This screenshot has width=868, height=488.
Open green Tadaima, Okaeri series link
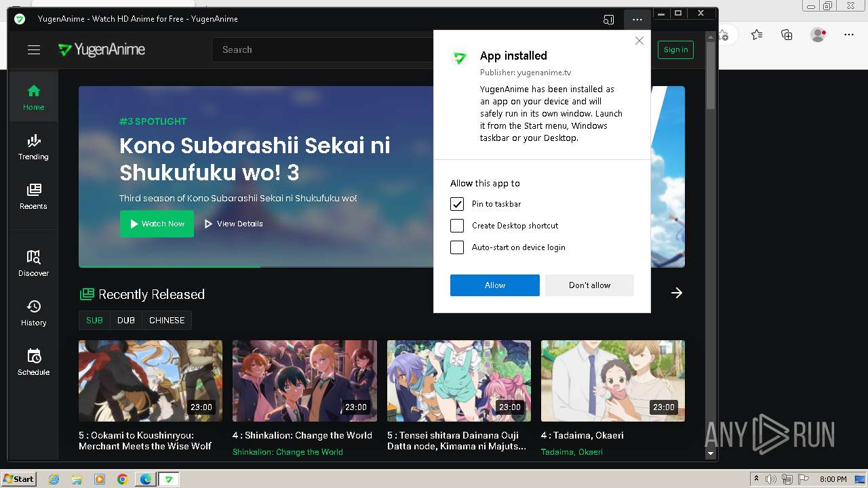coord(572,452)
